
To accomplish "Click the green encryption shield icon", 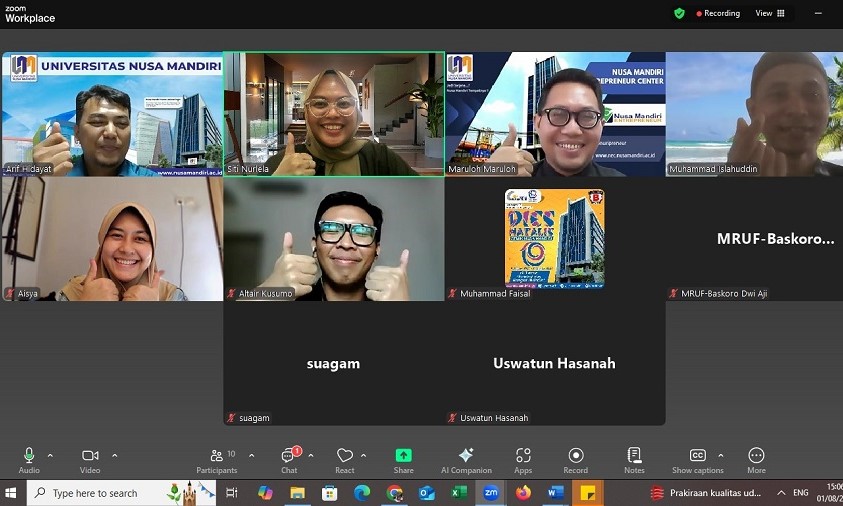I will (x=679, y=14).
